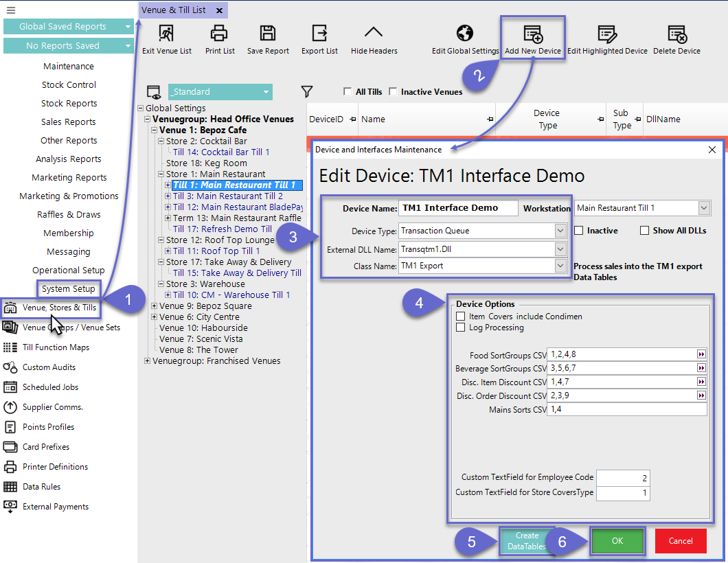Image resolution: width=728 pixels, height=563 pixels.
Task: Open the Device Type dropdown
Action: pyautogui.click(x=560, y=231)
